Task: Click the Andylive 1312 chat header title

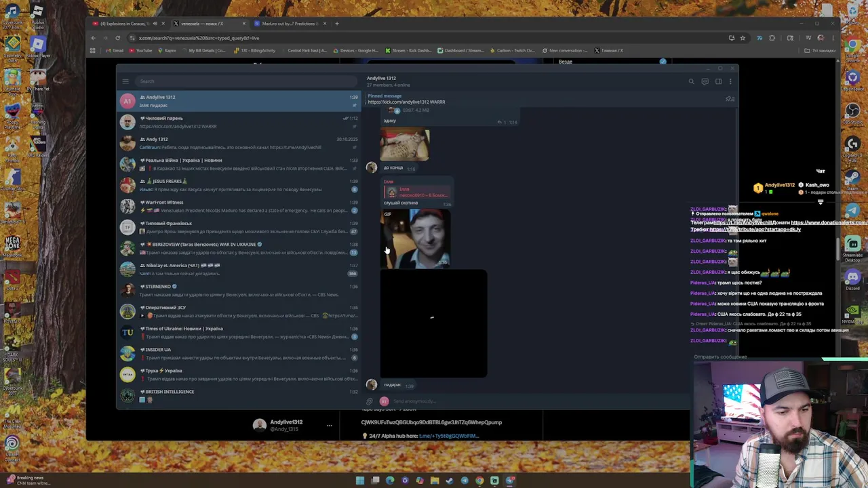Action: (381, 78)
